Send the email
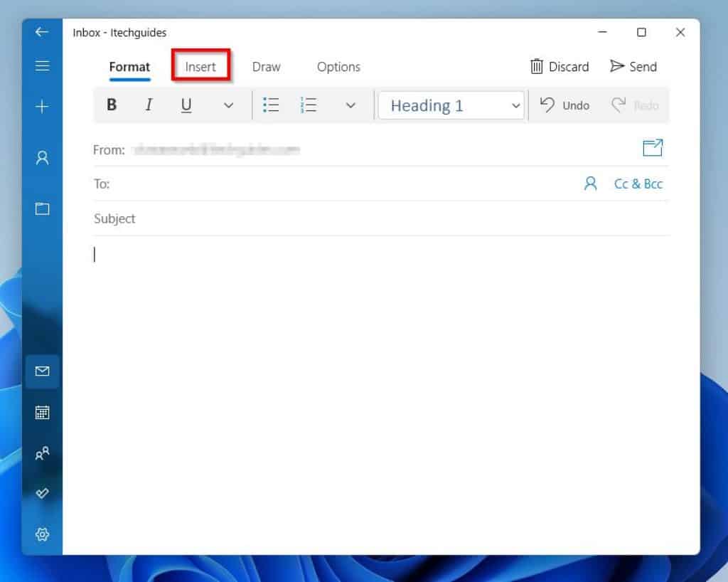The width and height of the screenshot is (728, 582). click(633, 66)
